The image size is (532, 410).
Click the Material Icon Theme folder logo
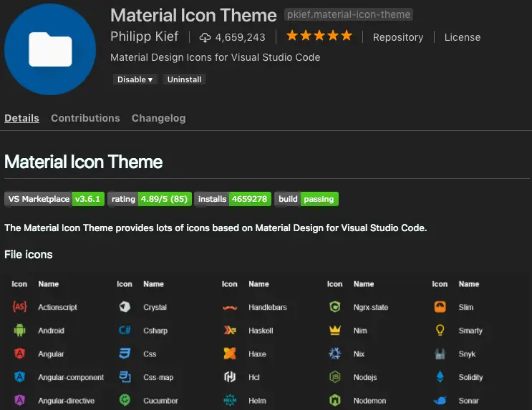click(50, 49)
